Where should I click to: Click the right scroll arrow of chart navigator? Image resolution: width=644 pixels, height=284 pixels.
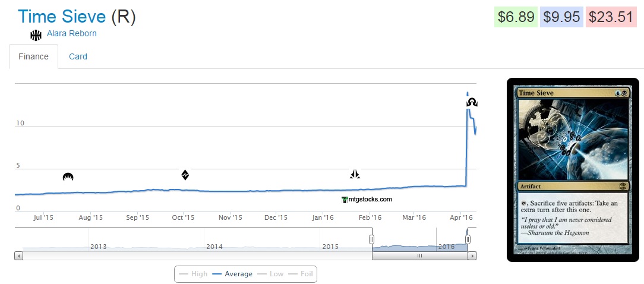(x=472, y=256)
